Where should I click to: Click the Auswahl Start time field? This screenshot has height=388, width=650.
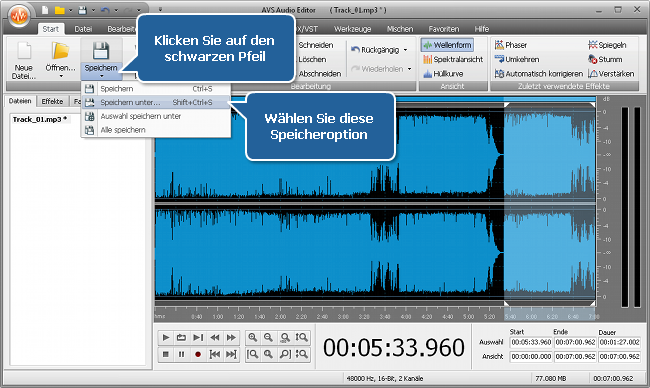pos(531,342)
